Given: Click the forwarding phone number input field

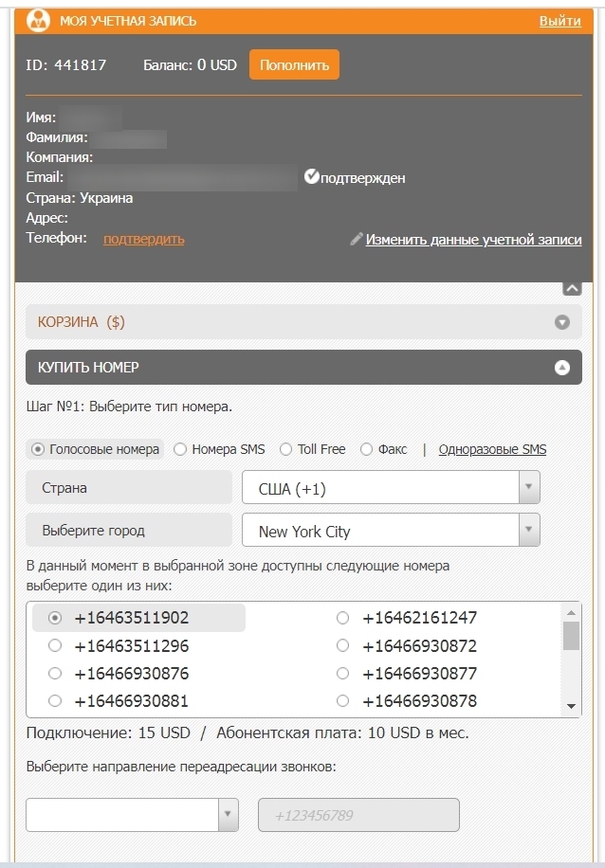Looking at the screenshot, I should pyautogui.click(x=358, y=815).
